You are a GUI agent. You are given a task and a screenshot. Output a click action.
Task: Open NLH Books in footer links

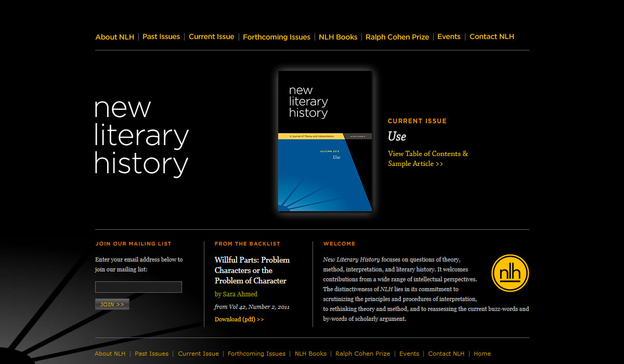click(310, 354)
